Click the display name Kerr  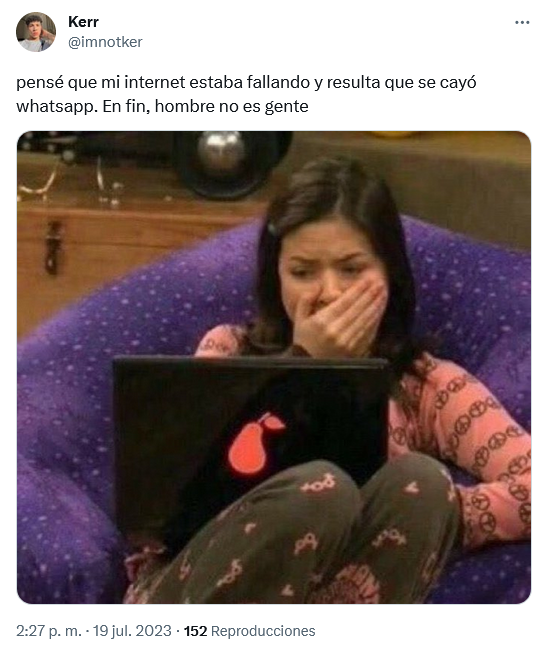(x=83, y=22)
